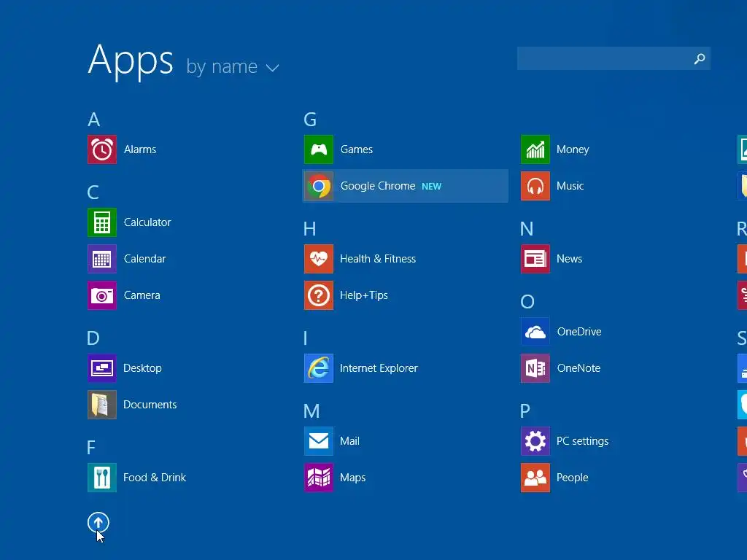Click the NEW badge beside Chrome
This screenshot has height=560, width=747.
[432, 187]
